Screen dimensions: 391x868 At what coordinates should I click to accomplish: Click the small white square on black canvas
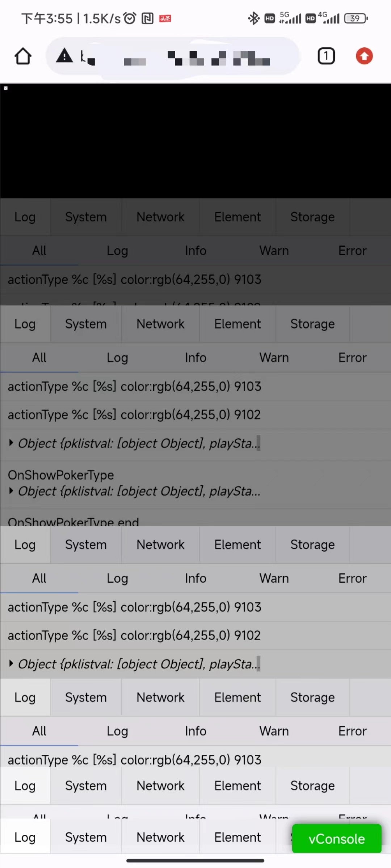(6, 88)
